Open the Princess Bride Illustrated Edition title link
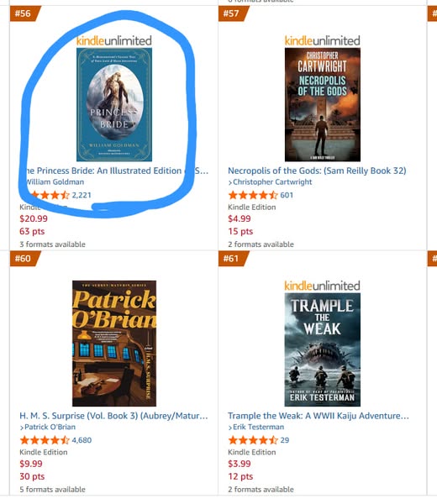 coord(114,171)
